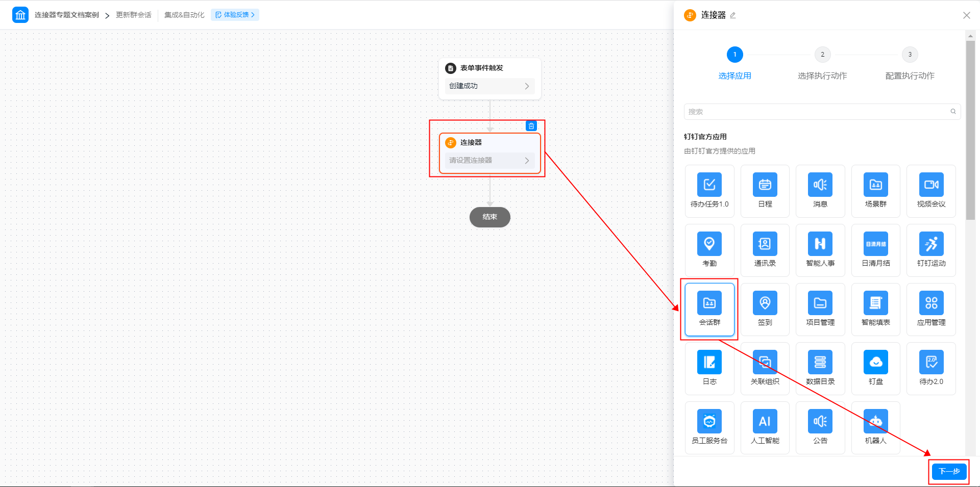Select the 公告 announcement app
980x487 pixels.
point(820,427)
